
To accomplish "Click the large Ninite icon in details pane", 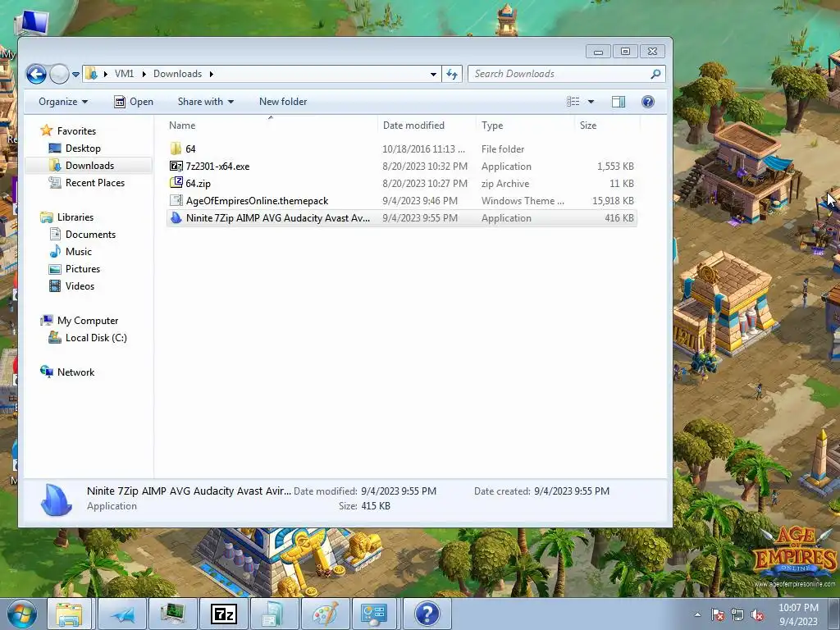I will (x=57, y=500).
